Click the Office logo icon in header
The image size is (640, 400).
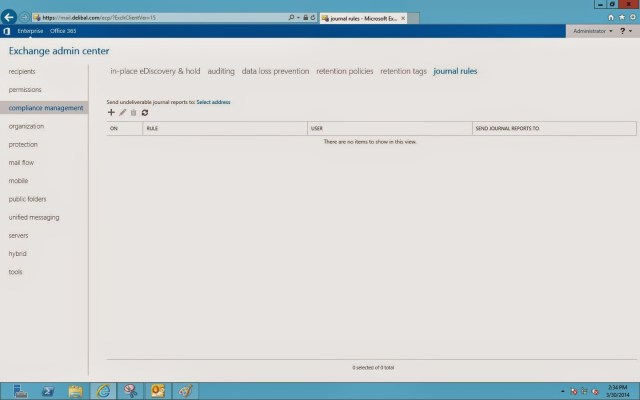point(6,32)
